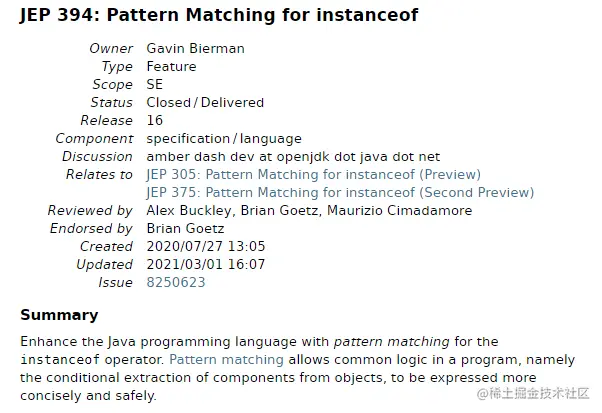Click the Feature type value
The height and width of the screenshot is (413, 602).
tap(171, 67)
